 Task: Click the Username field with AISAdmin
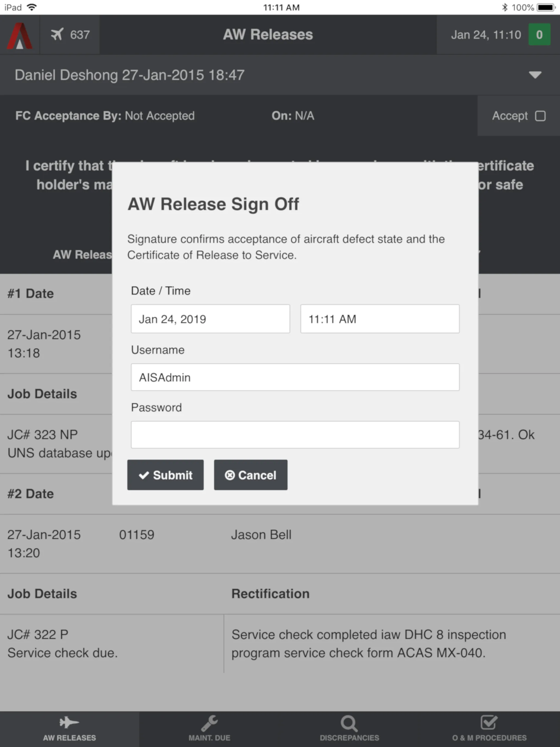click(295, 377)
